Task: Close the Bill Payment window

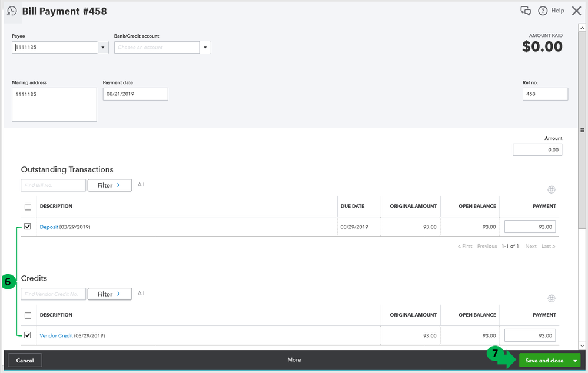Action: coord(576,11)
